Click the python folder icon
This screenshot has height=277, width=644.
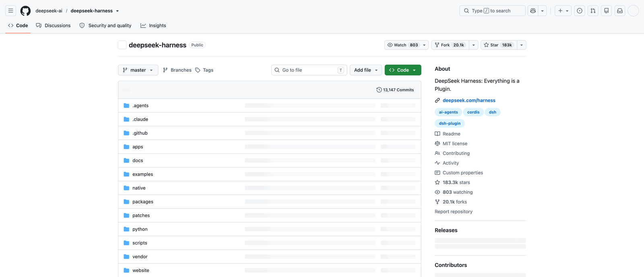coord(126,229)
